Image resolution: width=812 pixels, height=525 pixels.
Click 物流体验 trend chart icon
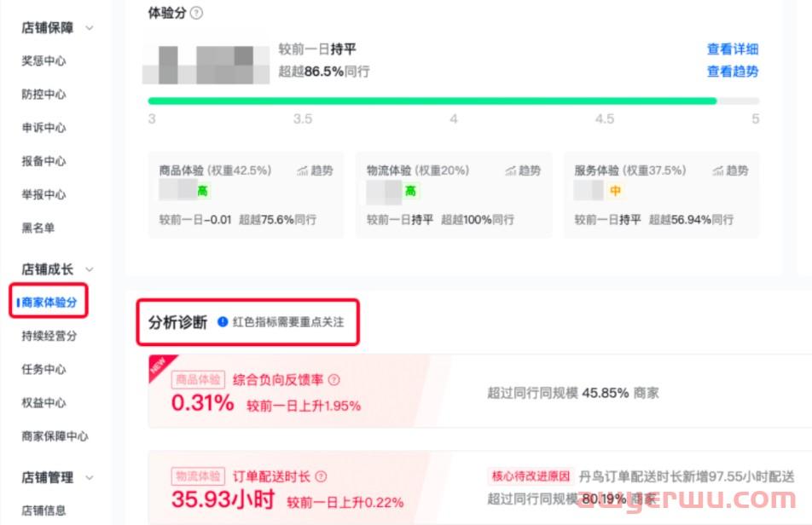coord(510,170)
